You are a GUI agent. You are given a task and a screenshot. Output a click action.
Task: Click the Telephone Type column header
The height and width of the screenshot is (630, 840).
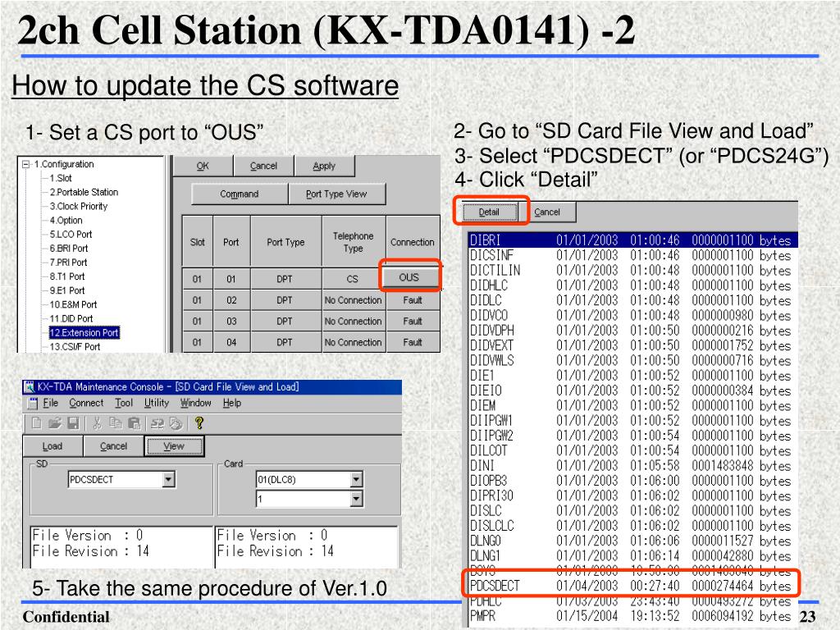point(354,242)
